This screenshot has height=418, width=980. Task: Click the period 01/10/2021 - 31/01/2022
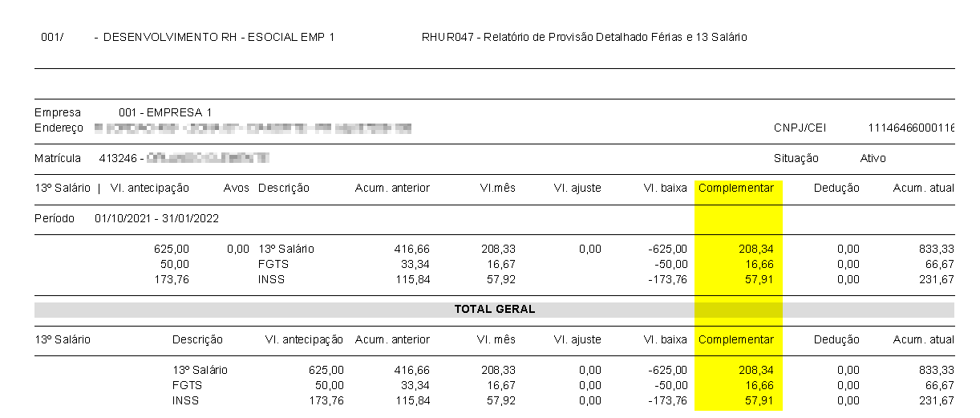tap(156, 218)
